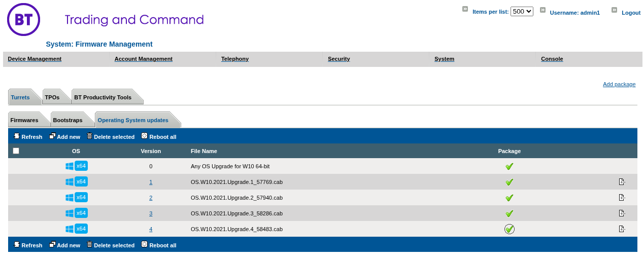Click the file action icon for Upgrade.1_57769.cab

click(622, 182)
